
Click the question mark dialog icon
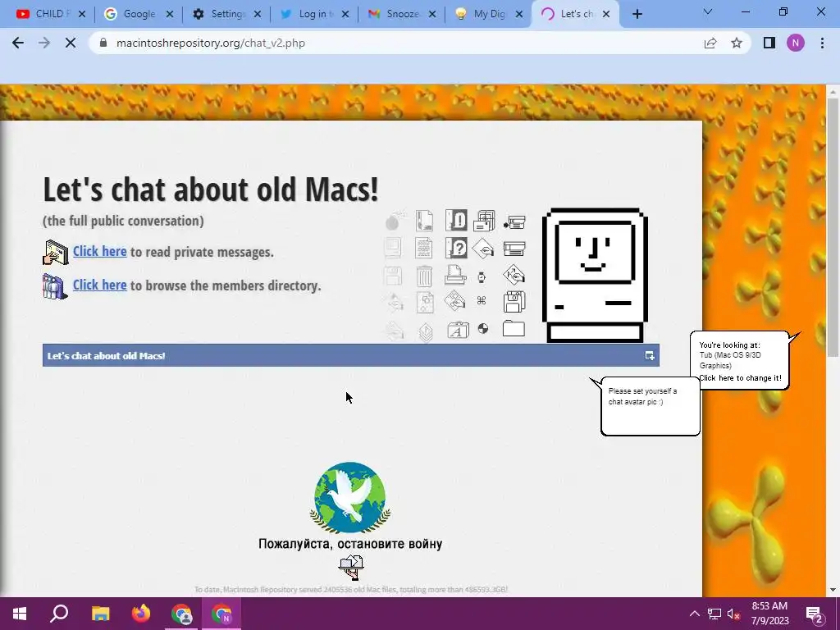click(x=456, y=248)
